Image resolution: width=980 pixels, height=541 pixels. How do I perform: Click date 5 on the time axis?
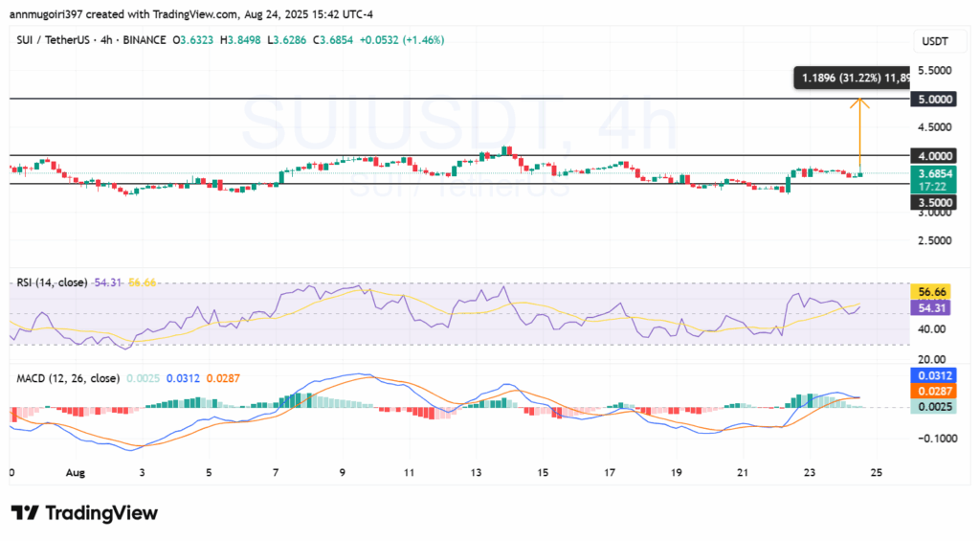[x=209, y=473]
